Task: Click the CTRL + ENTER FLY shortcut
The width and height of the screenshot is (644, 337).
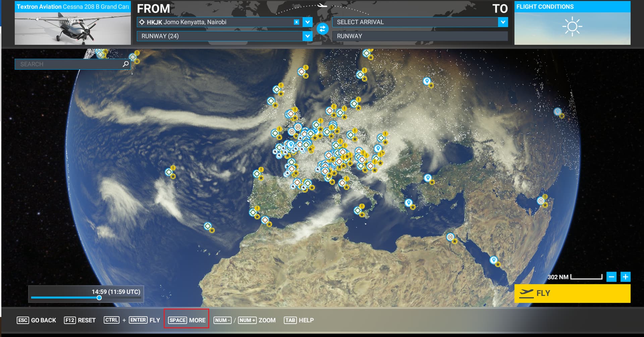Action: [x=132, y=320]
